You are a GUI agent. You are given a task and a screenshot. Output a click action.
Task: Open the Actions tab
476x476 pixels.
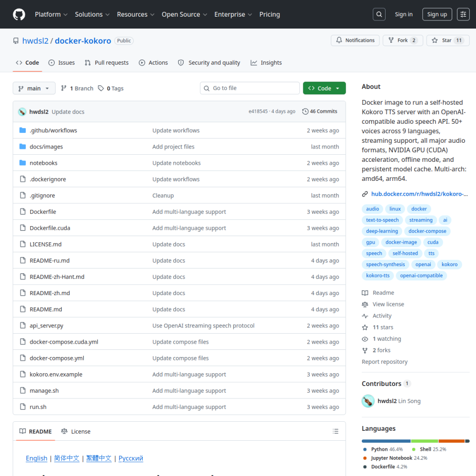click(153, 62)
